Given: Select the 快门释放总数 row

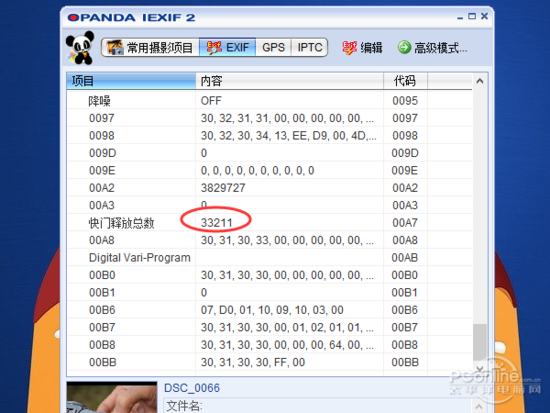Looking at the screenshot, I should click(x=269, y=223).
